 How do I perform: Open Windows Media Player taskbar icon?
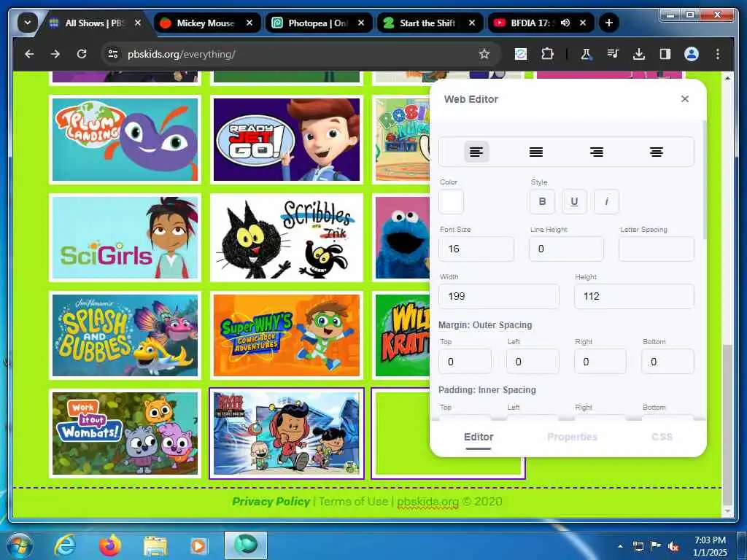199,545
